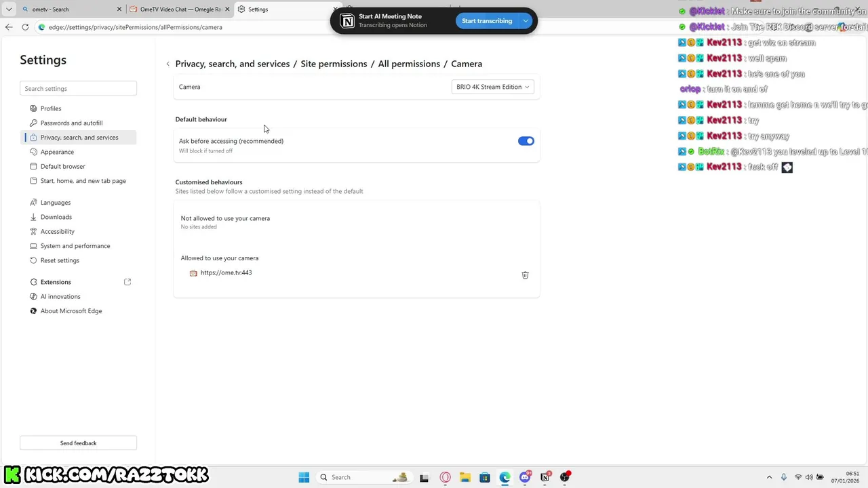The image size is (868, 488).
Task: Delete the https://ome.tv:443 camera permission
Action: click(525, 275)
